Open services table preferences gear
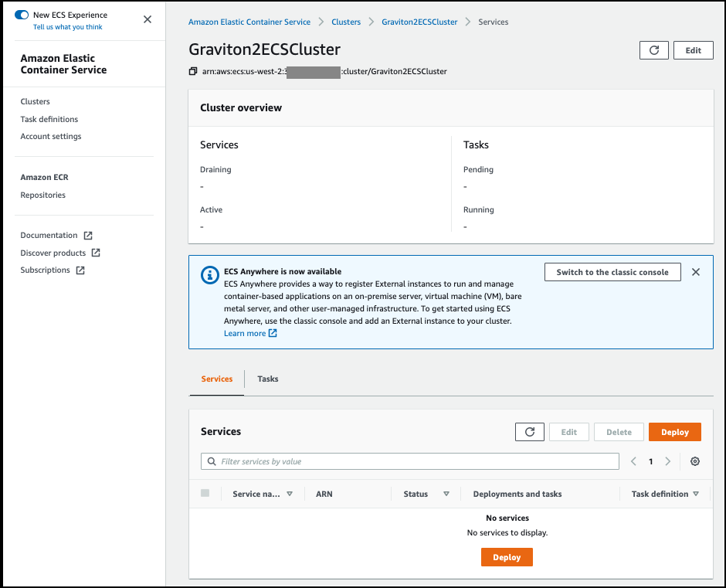Image resolution: width=726 pixels, height=588 pixels. (695, 461)
